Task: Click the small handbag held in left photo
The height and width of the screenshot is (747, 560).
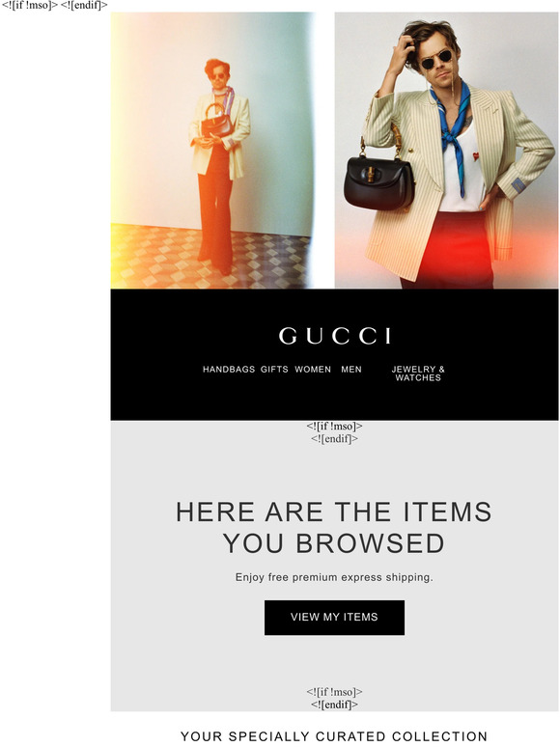Action: pyautogui.click(x=217, y=124)
